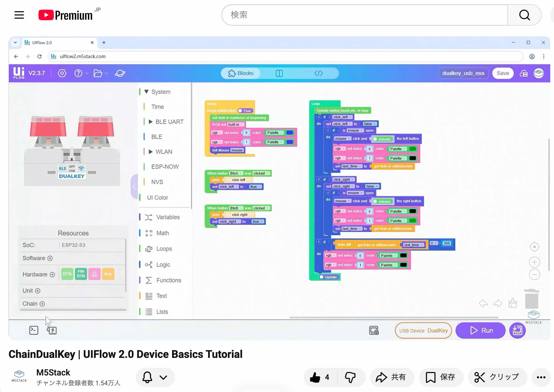Click the YouTube search magnifier button

[x=524, y=15]
